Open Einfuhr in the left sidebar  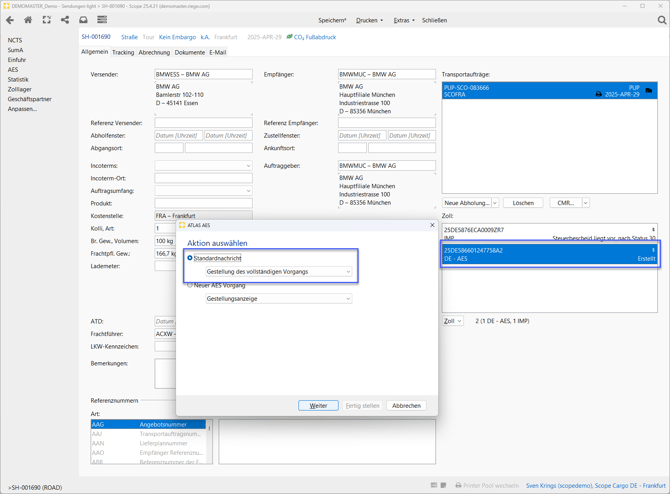point(17,60)
